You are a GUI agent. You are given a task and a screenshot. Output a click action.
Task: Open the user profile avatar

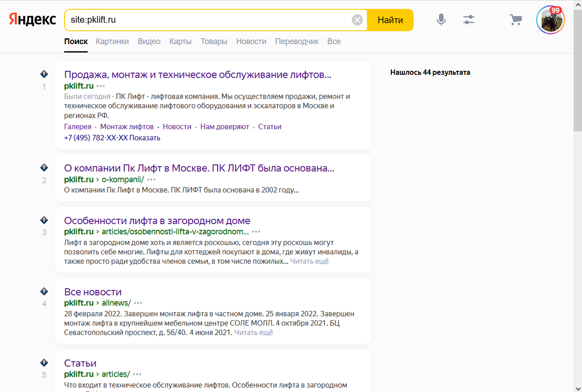coord(550,20)
